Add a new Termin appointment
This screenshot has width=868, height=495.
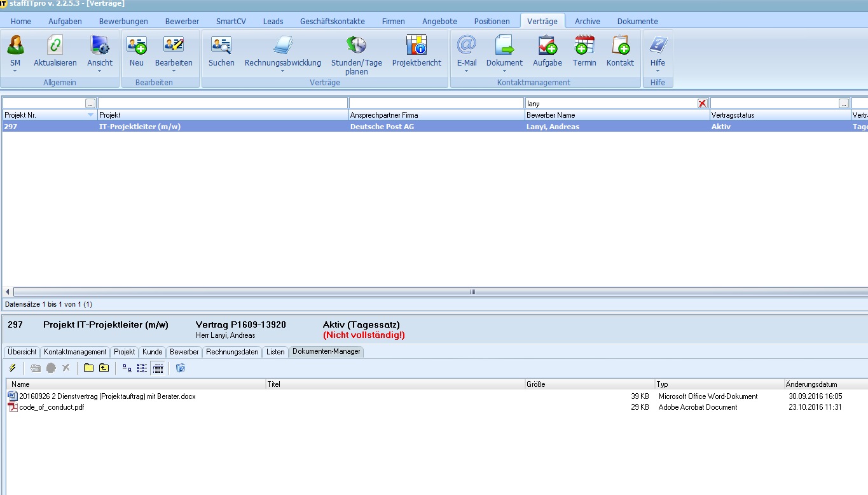coord(584,45)
